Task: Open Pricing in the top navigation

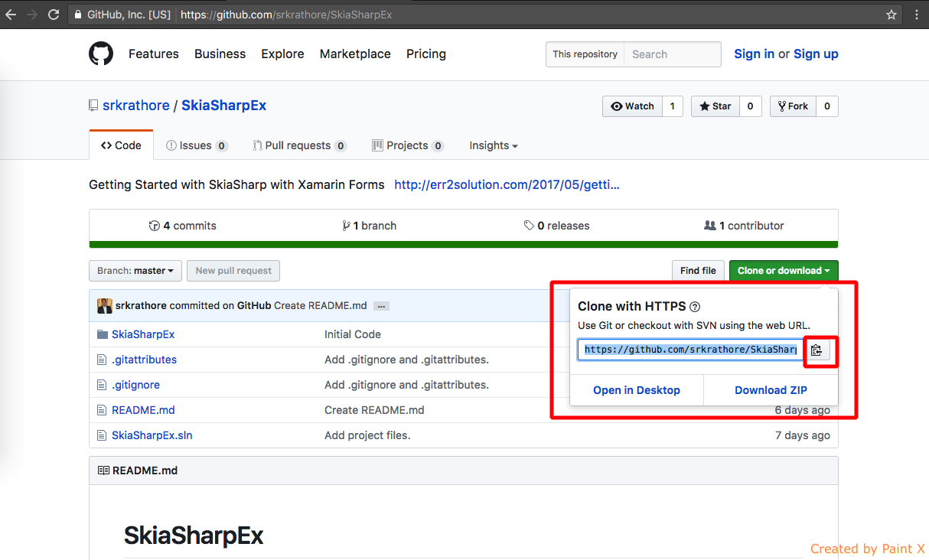Action: click(x=426, y=54)
